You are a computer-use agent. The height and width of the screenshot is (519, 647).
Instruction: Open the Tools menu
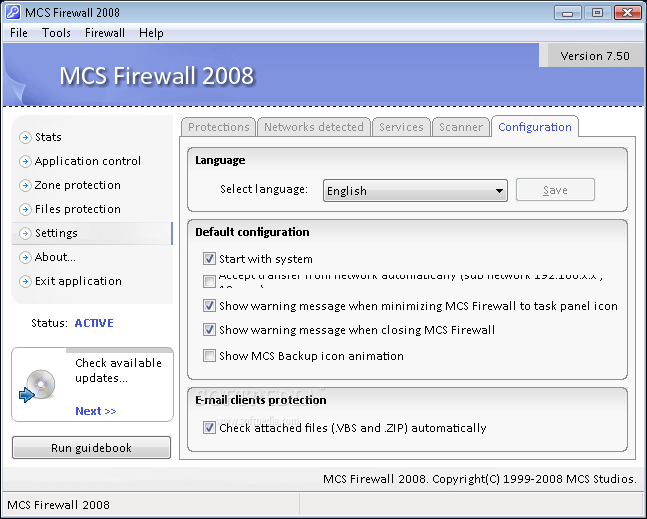click(56, 33)
